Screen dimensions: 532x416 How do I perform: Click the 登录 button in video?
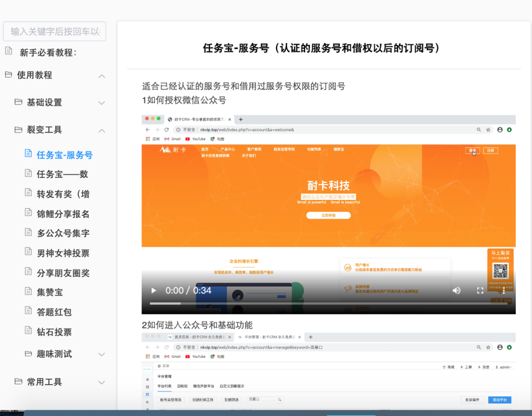tap(473, 151)
